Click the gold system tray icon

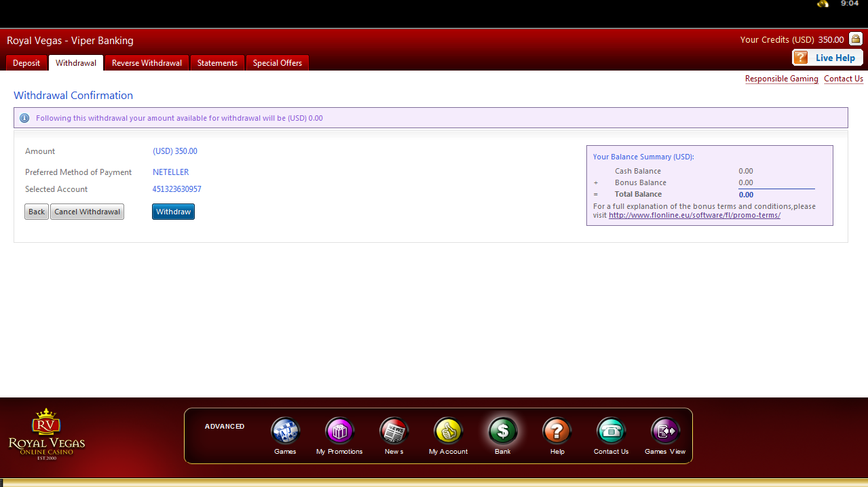pyautogui.click(x=823, y=3)
